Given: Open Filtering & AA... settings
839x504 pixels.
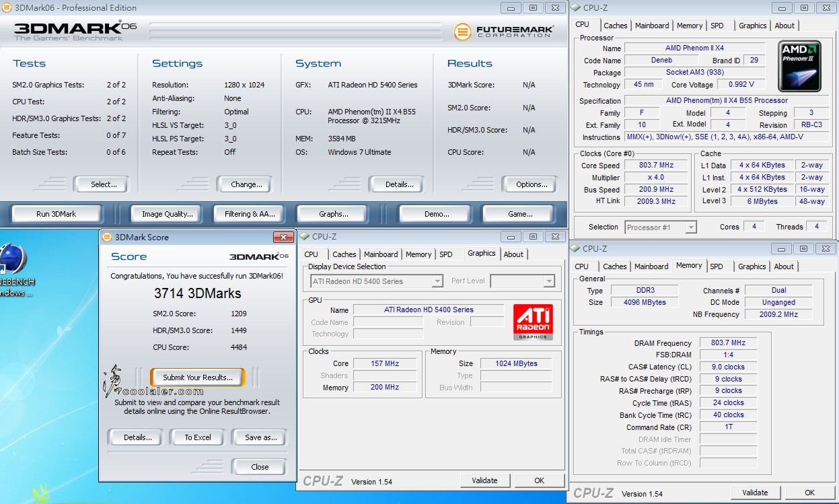Looking at the screenshot, I should tap(250, 214).
